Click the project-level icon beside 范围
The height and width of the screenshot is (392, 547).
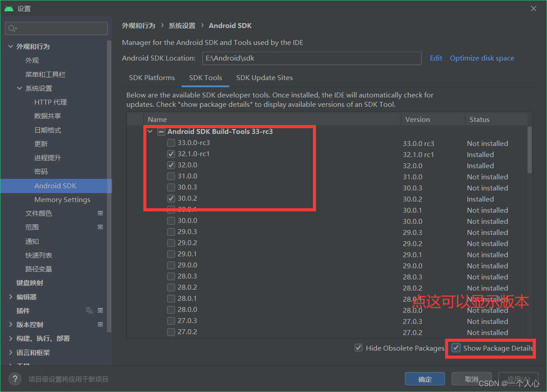(x=100, y=227)
